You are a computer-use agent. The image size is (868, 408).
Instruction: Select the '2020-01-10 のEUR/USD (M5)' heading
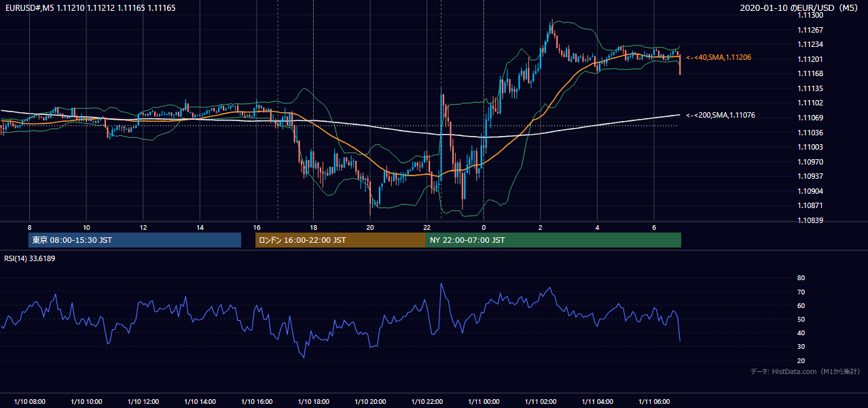[799, 8]
